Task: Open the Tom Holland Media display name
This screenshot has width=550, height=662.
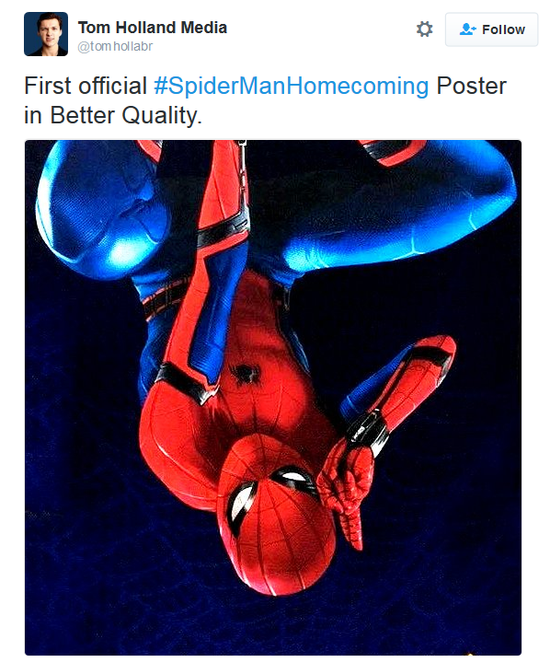Action: pos(152,27)
